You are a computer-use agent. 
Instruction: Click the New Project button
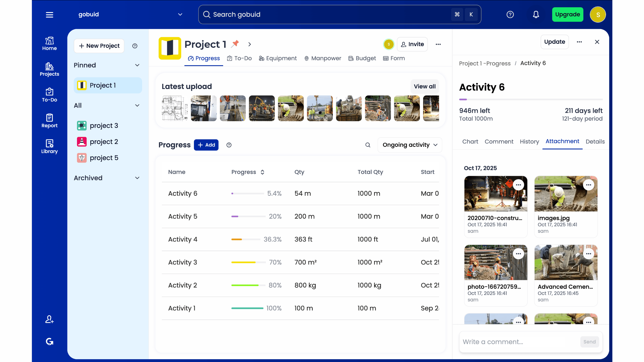click(99, 46)
